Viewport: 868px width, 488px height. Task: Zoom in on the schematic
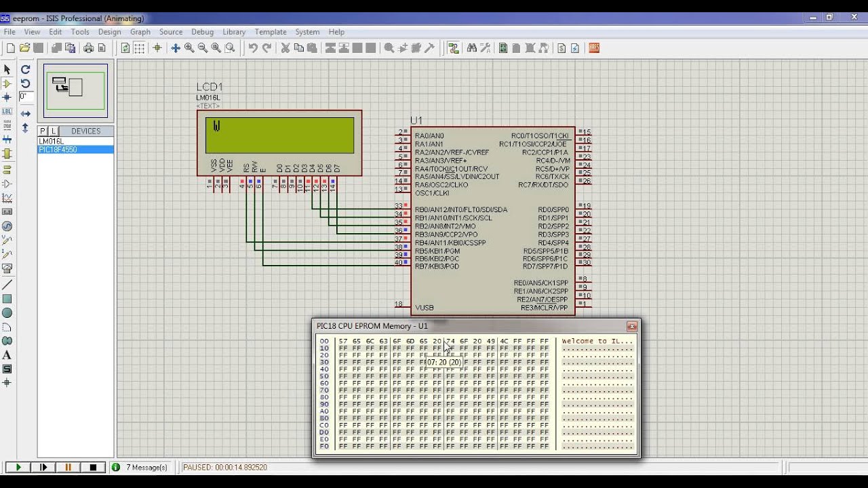(189, 48)
